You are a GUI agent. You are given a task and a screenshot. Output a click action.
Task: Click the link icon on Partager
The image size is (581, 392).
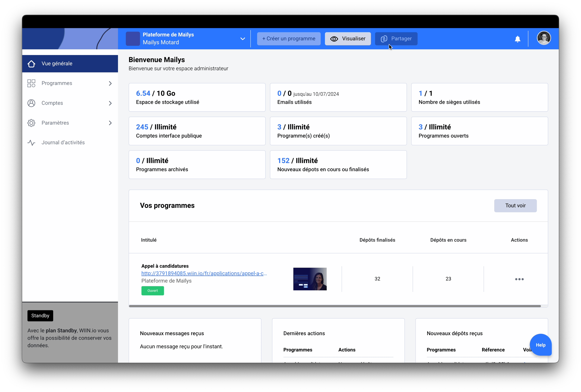pos(384,39)
